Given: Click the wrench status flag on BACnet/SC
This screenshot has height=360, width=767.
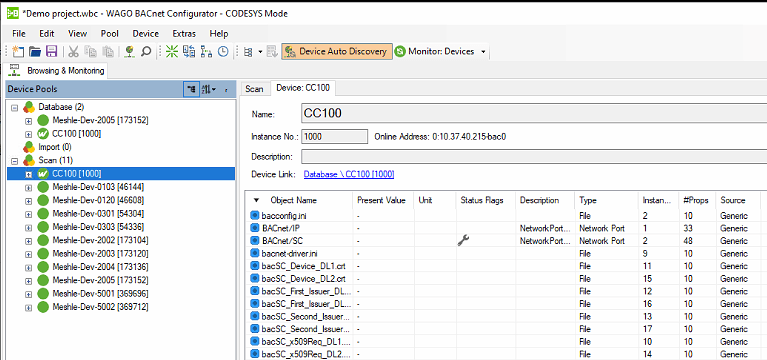Looking at the screenshot, I should pos(464,240).
